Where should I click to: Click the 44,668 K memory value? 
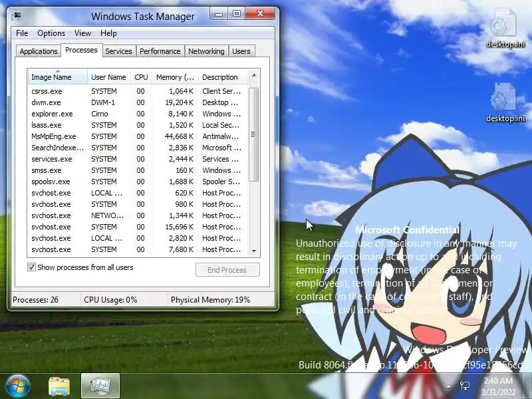[x=179, y=136]
